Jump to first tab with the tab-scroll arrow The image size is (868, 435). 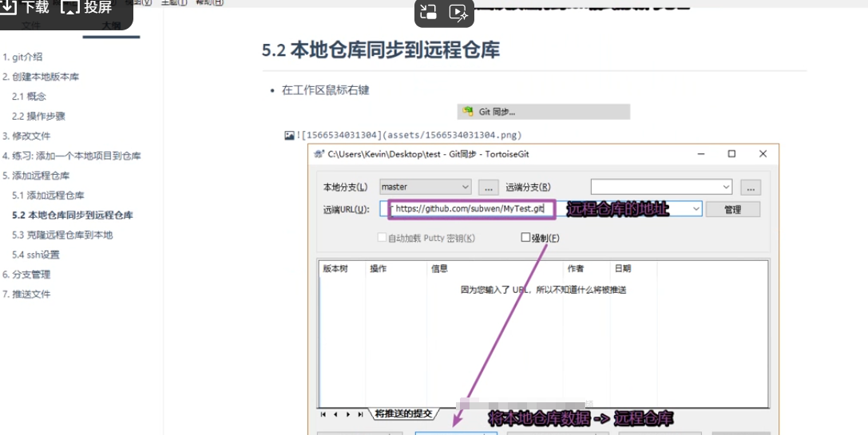pyautogui.click(x=323, y=414)
